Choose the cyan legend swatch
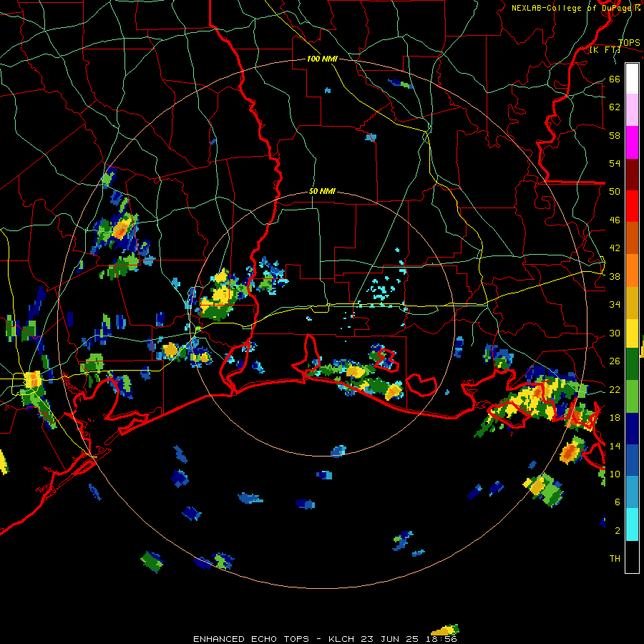 (x=632, y=525)
